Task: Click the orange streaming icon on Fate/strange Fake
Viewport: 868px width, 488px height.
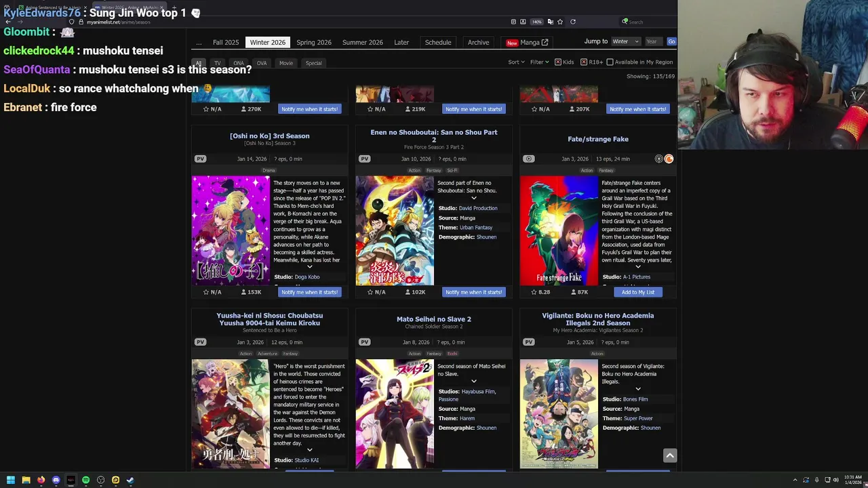Action: click(x=669, y=159)
